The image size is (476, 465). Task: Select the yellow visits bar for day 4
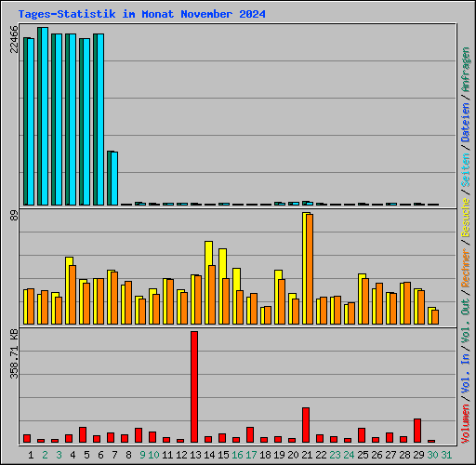(x=68, y=290)
